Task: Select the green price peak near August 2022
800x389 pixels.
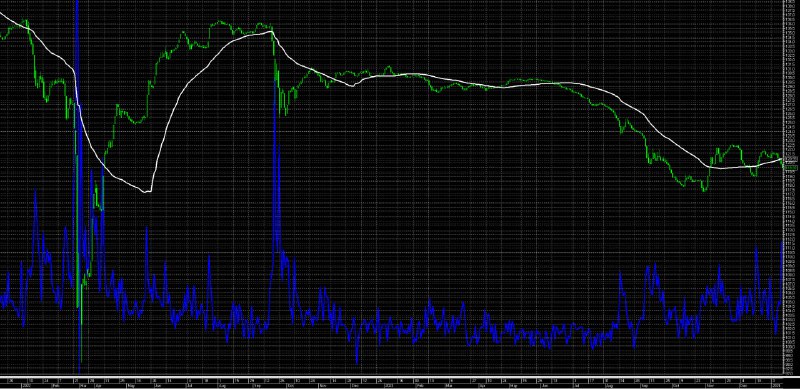Action: 219,22
